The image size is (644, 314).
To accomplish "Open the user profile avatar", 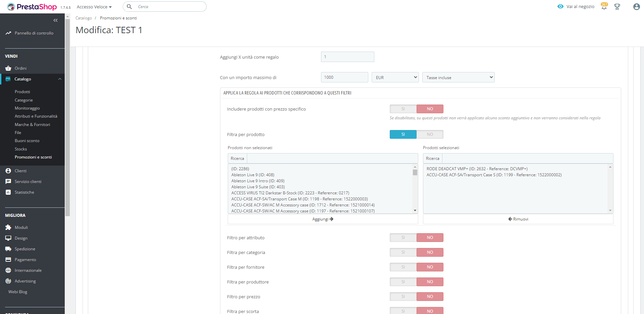I will (636, 7).
